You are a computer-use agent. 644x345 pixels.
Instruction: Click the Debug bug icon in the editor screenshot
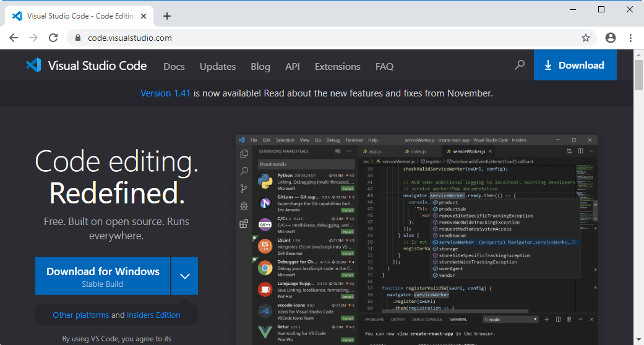pos(244,206)
